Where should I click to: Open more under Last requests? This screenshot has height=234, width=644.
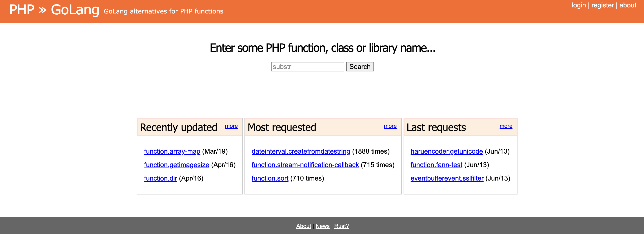click(506, 126)
